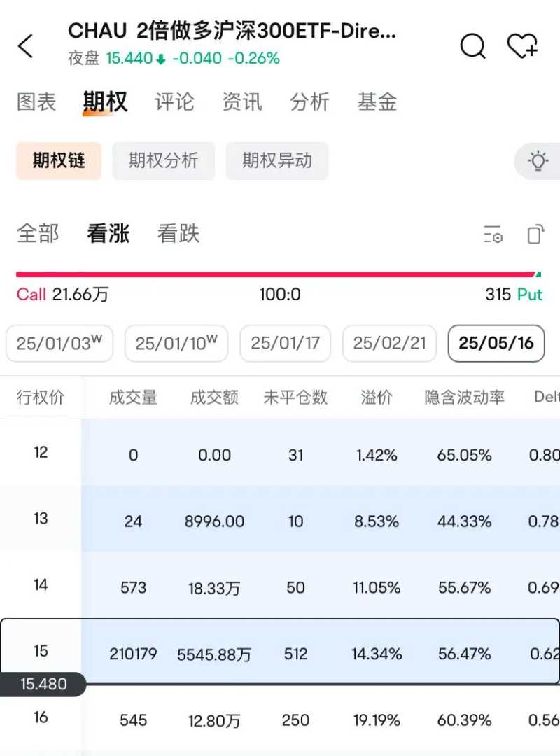Add CHAU to watchlist heart icon
Viewport: 560px width, 756px height.
pos(522,47)
